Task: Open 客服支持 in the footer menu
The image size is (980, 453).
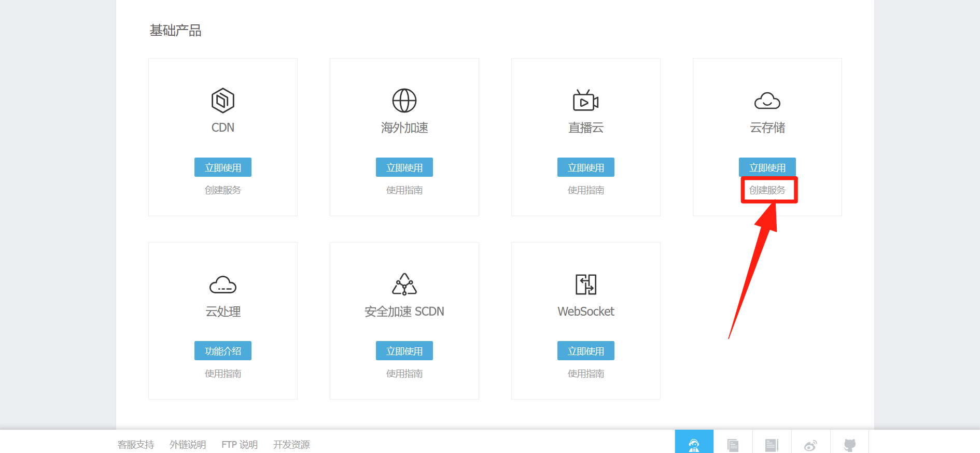Action: 136,445
